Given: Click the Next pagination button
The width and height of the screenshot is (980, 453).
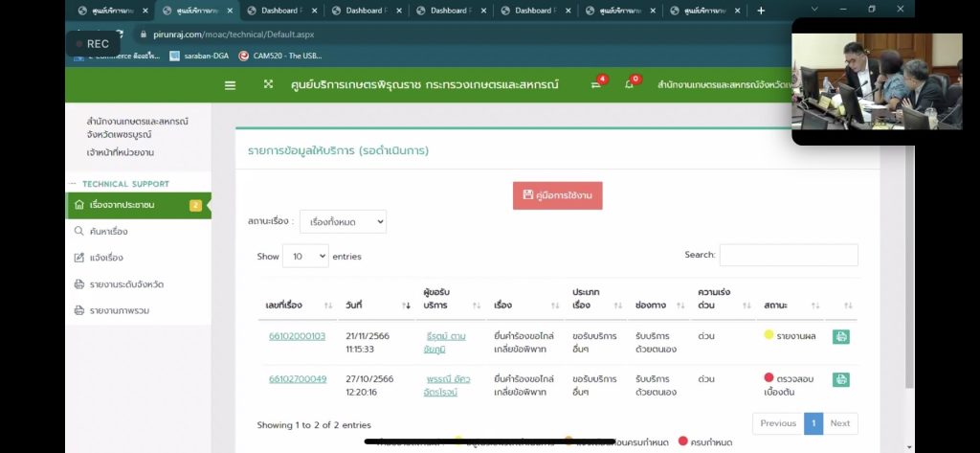Looking at the screenshot, I should [x=839, y=423].
